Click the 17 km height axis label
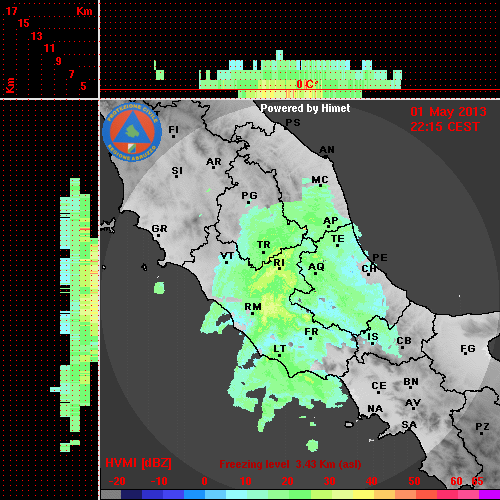 click(x=11, y=11)
